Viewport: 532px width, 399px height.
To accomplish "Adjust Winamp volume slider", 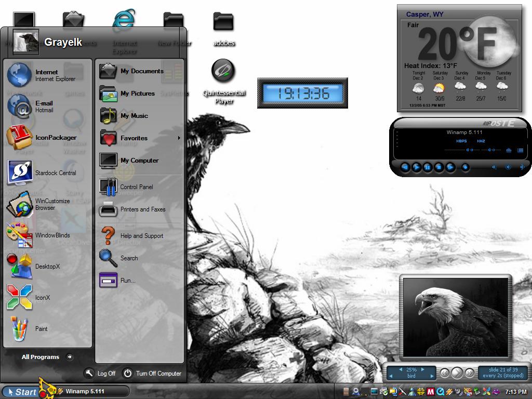I will coord(462,150).
